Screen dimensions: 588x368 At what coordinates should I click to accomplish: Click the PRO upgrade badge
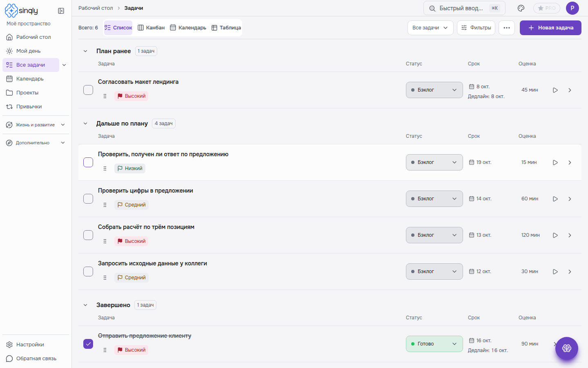tap(547, 8)
